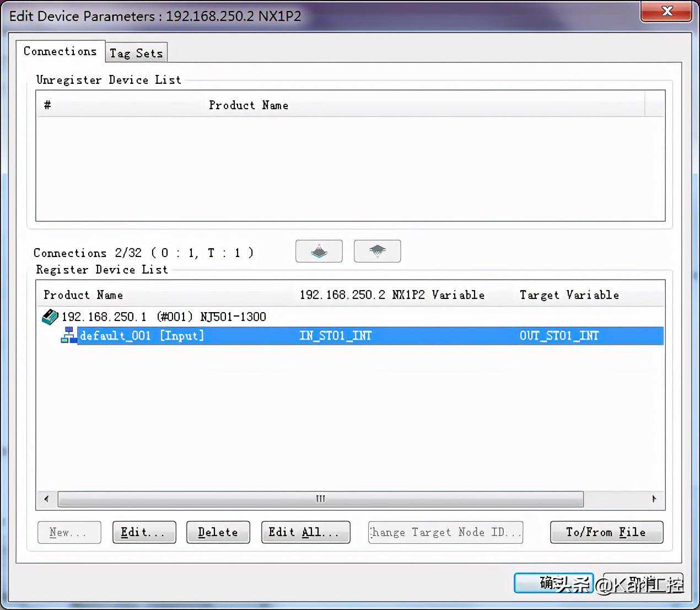The image size is (700, 610).
Task: Click the default_001 connection network icon
Action: coord(68,335)
